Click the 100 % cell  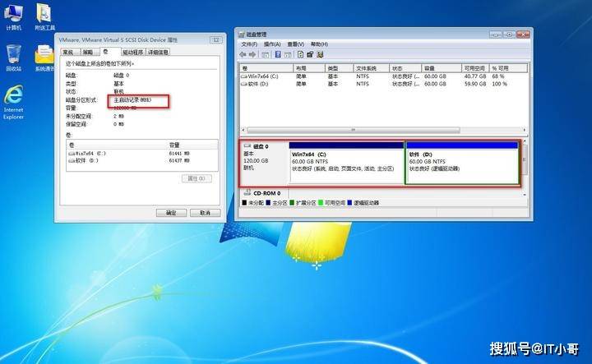pyautogui.click(x=500, y=84)
